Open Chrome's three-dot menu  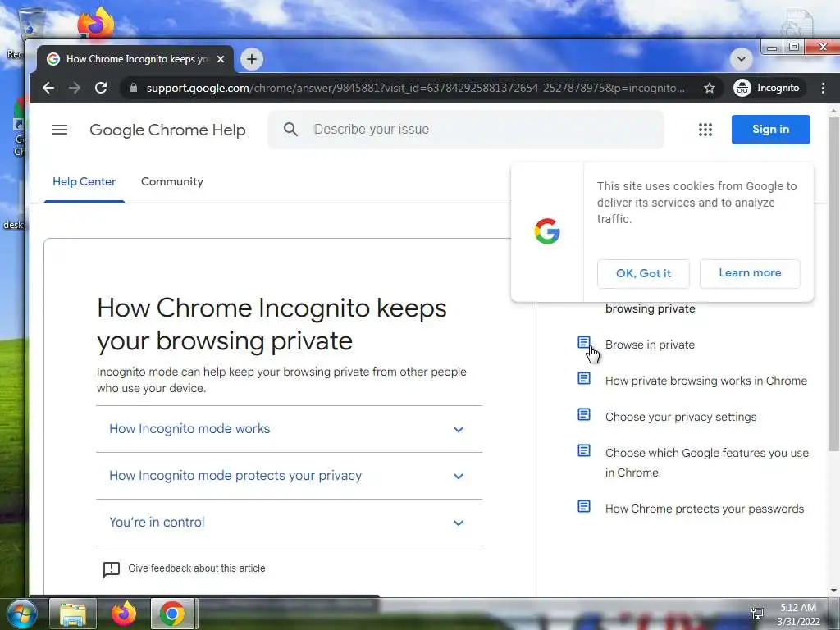pos(823,88)
